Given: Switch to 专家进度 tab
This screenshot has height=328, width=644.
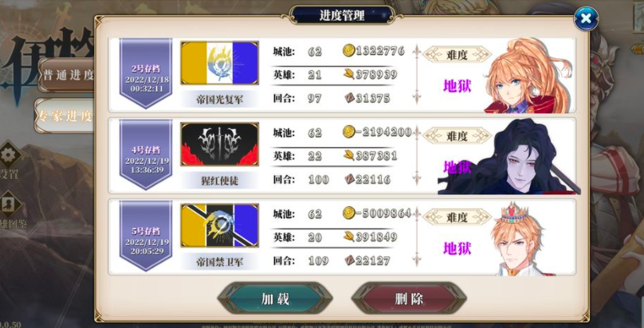Looking at the screenshot, I should click(65, 116).
